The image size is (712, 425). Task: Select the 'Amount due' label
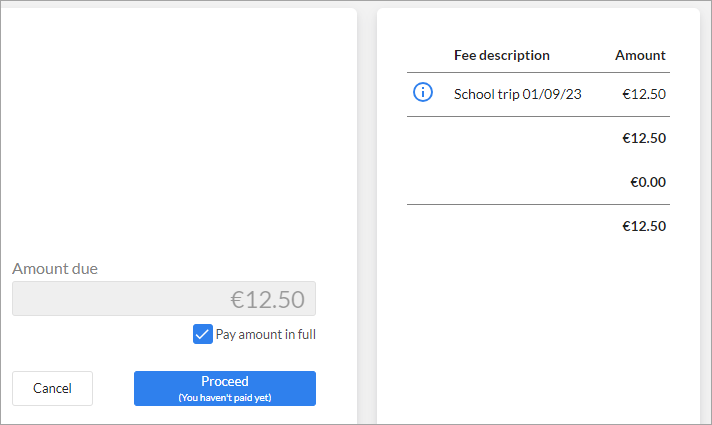[55, 269]
